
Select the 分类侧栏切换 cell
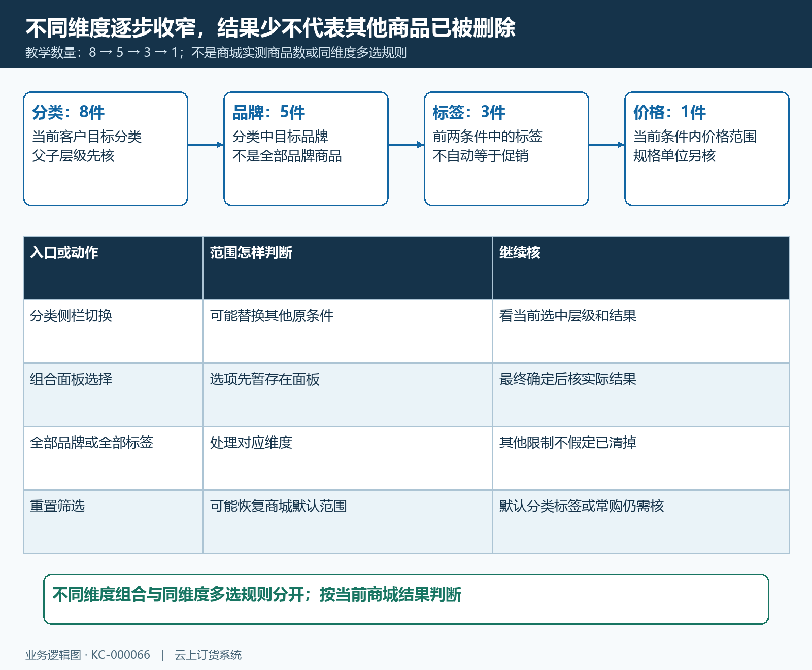[113, 331]
